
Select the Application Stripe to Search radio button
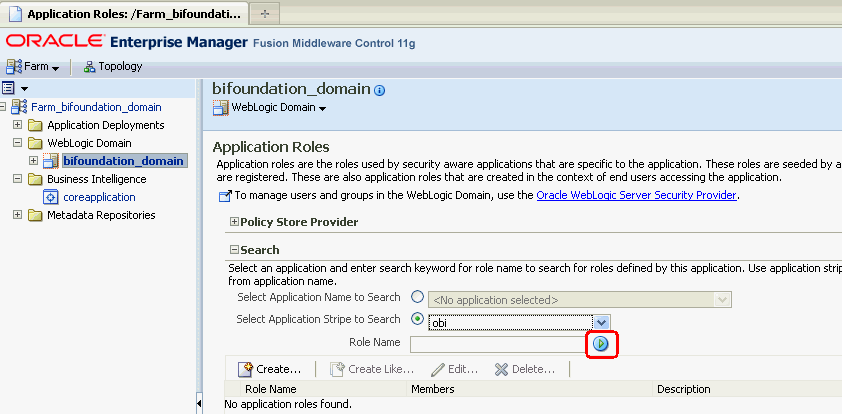coord(417,319)
